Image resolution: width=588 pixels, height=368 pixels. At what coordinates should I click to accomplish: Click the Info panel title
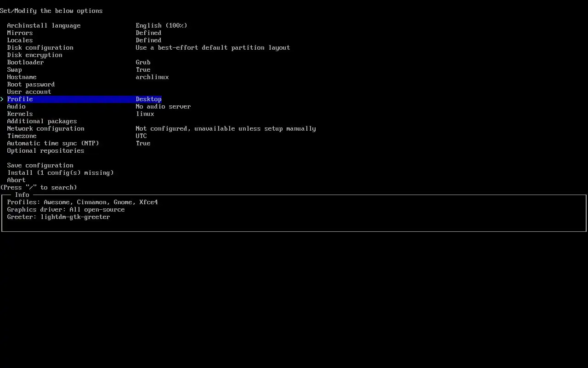[22, 195]
